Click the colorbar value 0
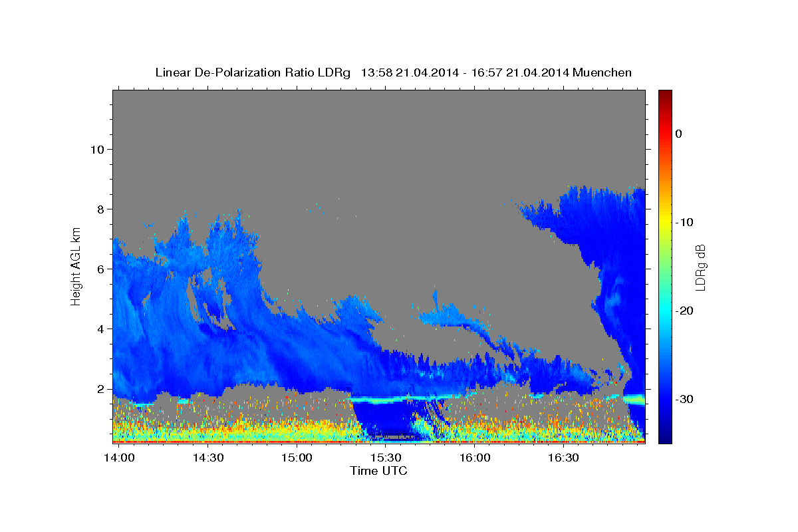The image size is (798, 532). coord(679,134)
